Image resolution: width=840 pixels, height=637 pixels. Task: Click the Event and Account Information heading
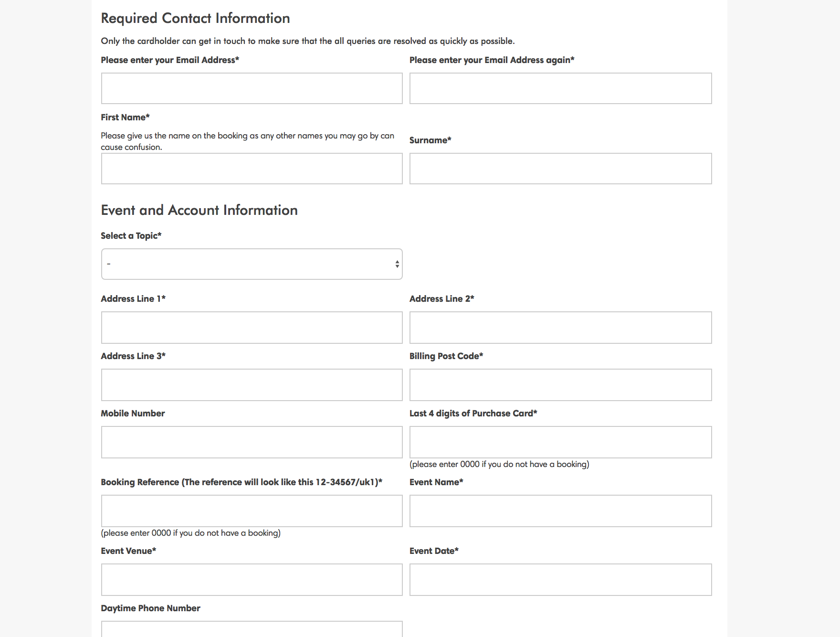tap(199, 210)
